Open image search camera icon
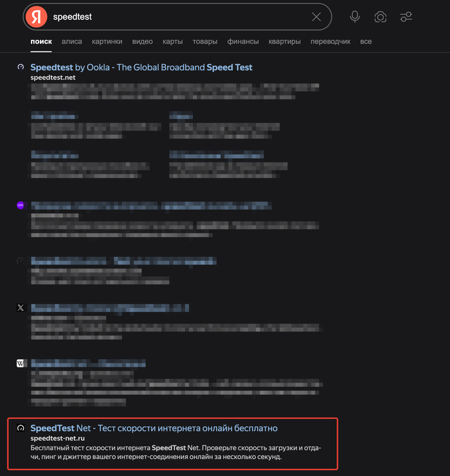This screenshot has width=450, height=476. (x=381, y=17)
